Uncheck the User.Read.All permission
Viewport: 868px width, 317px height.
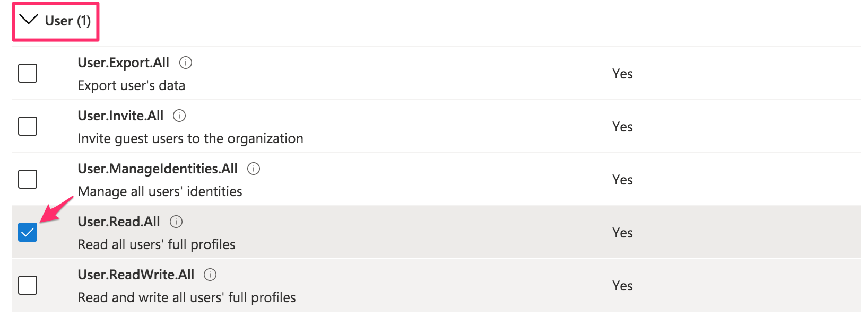click(27, 232)
